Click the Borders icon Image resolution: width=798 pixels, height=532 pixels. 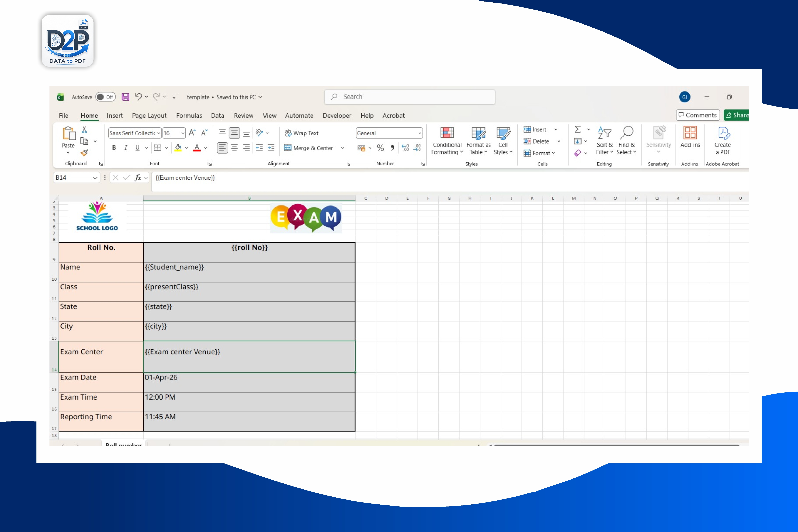pos(157,148)
